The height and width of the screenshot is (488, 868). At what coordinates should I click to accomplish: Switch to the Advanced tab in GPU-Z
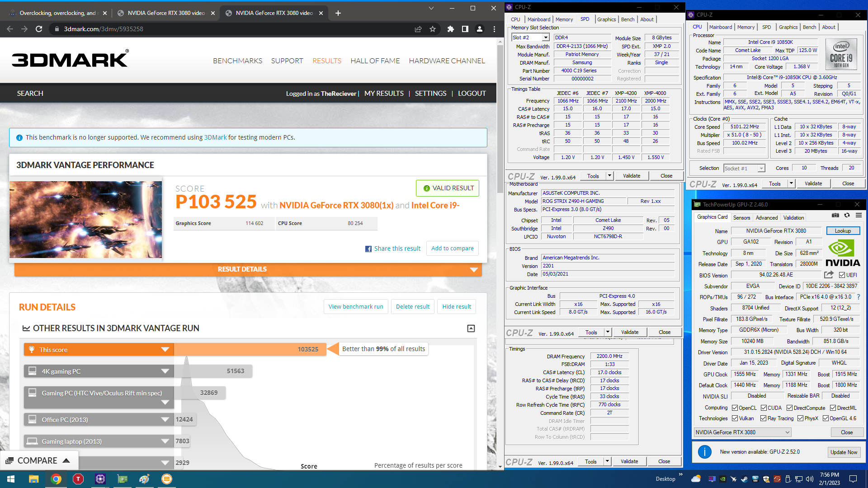767,218
